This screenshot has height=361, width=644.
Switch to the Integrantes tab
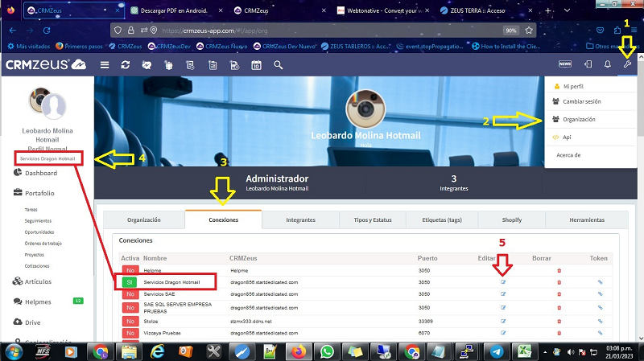pyautogui.click(x=300, y=219)
